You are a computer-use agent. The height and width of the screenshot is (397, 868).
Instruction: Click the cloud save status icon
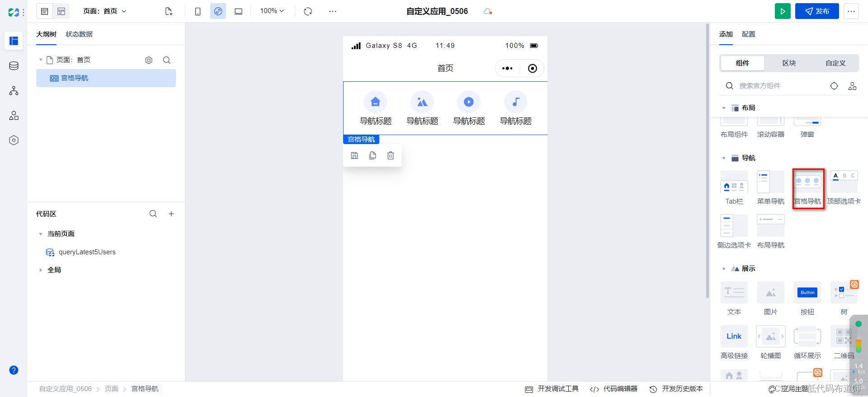[x=487, y=11]
